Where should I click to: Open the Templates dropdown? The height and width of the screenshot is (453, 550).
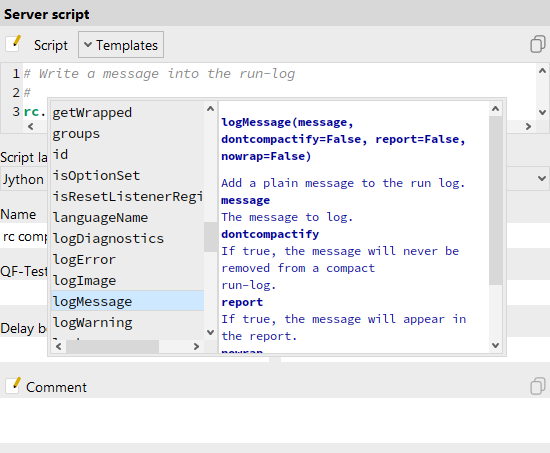[121, 45]
